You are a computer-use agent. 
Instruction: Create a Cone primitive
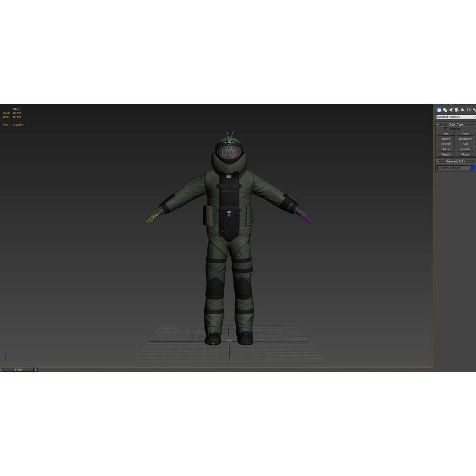(465, 134)
